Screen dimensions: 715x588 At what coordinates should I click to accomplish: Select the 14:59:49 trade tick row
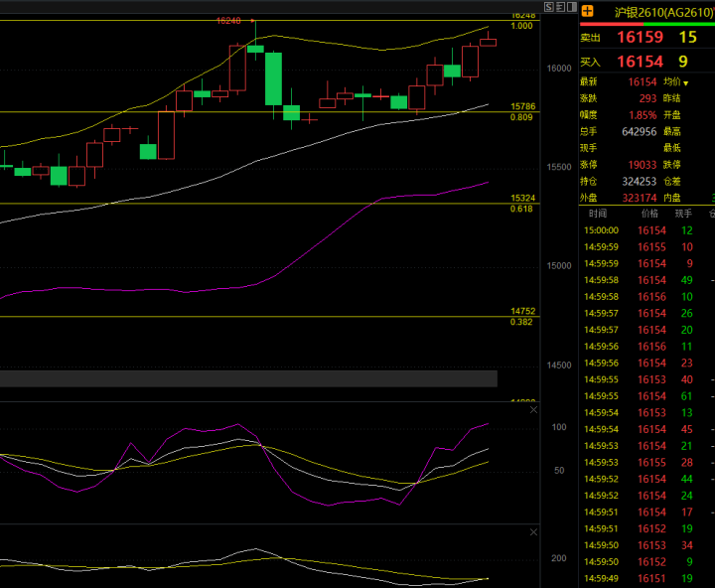646,578
